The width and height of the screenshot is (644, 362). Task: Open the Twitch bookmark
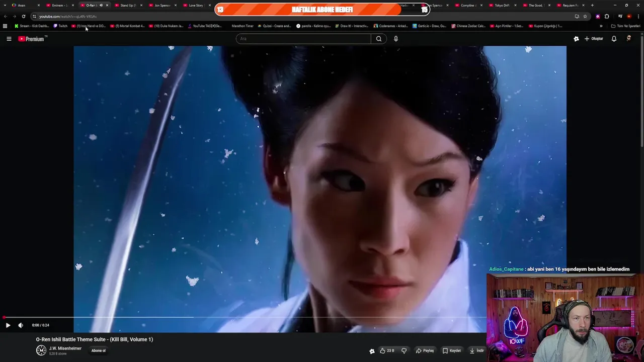[x=60, y=26]
